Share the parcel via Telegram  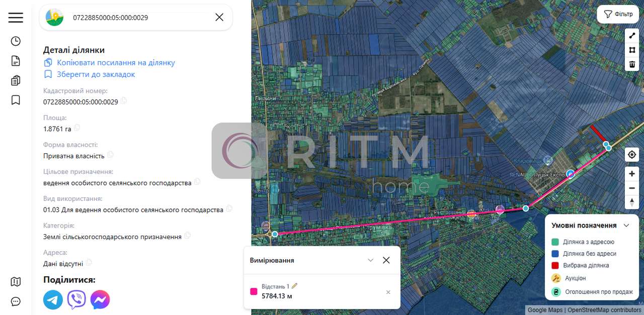coord(53,300)
